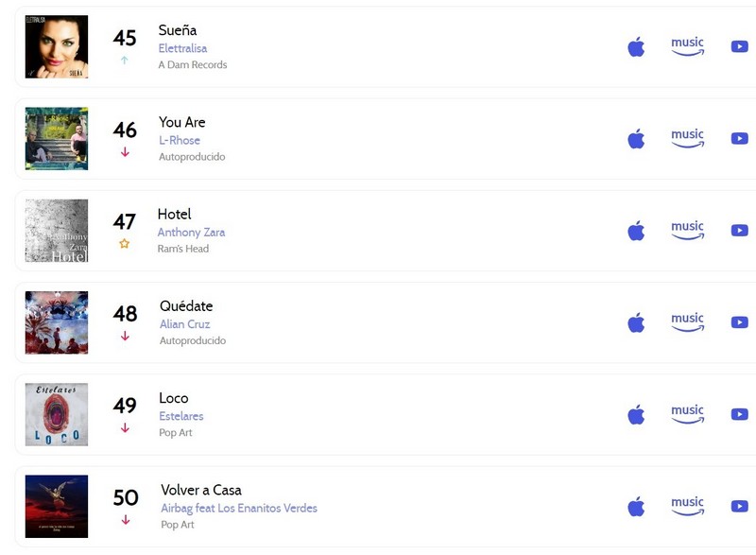The image size is (756, 555).
Task: Open Amazon Music link for Loco
Action: tap(688, 414)
